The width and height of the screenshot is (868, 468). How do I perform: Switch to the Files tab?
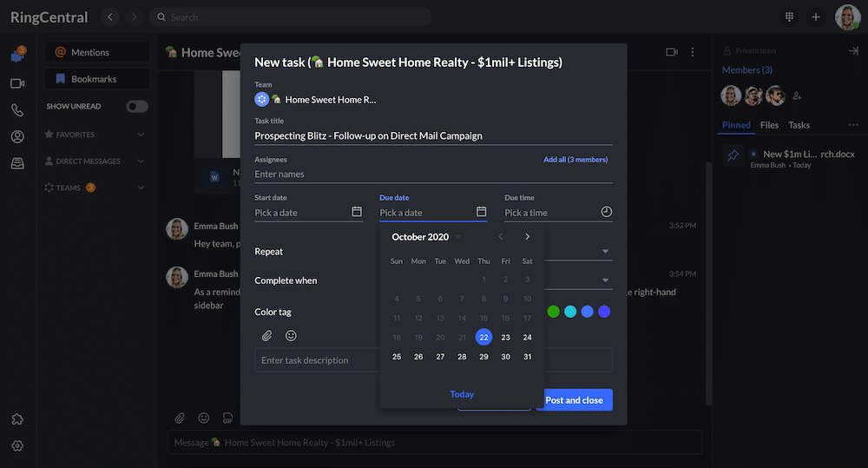[x=769, y=125]
